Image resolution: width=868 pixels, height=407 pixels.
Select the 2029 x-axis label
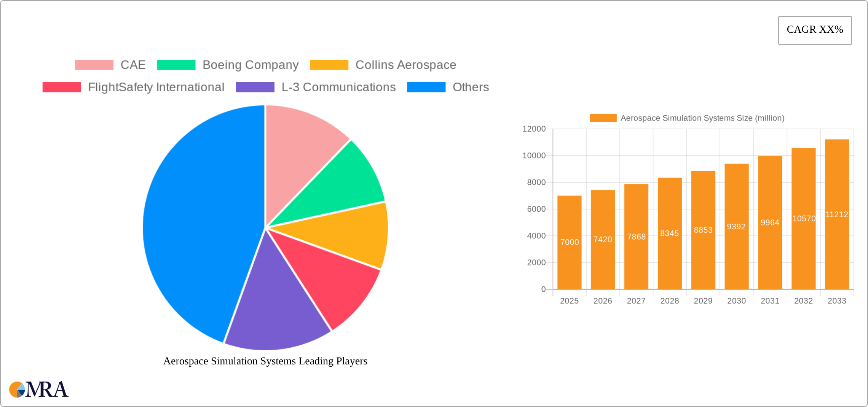[703, 301]
